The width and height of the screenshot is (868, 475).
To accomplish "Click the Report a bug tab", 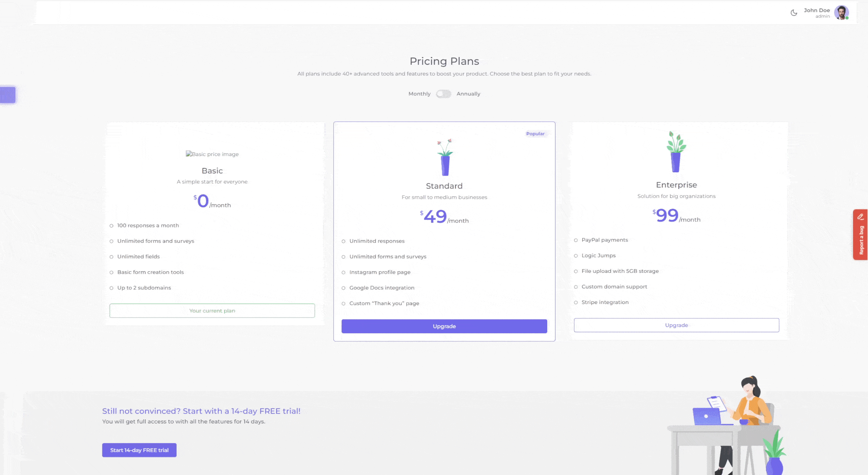I will (861, 234).
